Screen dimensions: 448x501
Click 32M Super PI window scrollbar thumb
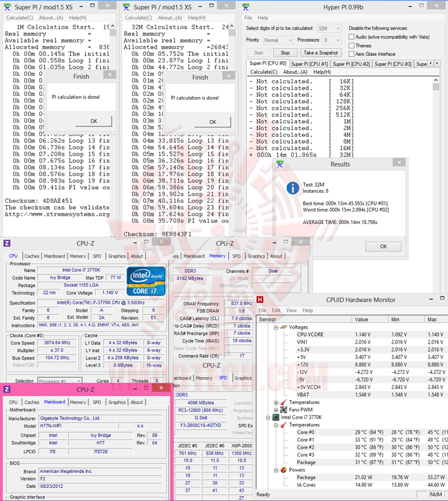(x=232, y=32)
